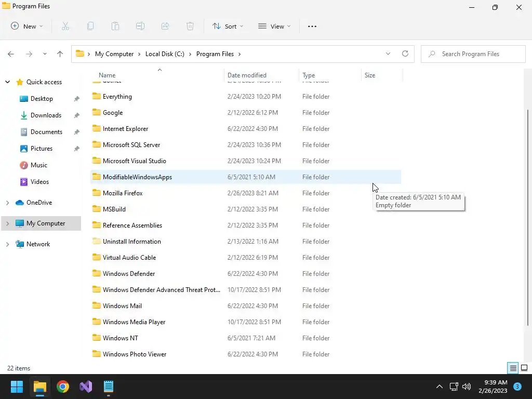
Task: Click the Cut scissors icon
Action: click(x=65, y=26)
